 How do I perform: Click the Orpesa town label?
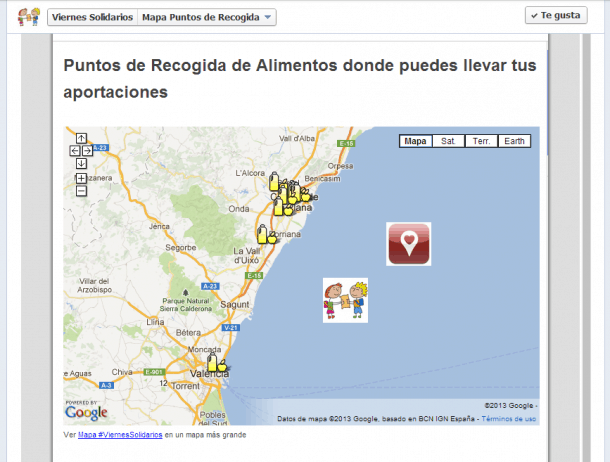tap(340, 166)
